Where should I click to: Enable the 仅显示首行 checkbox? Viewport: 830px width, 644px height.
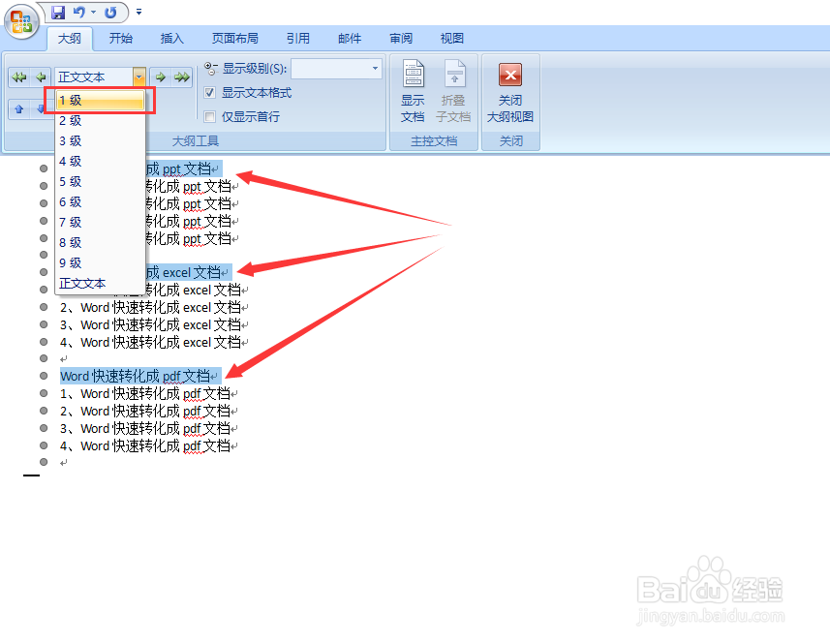click(x=209, y=116)
